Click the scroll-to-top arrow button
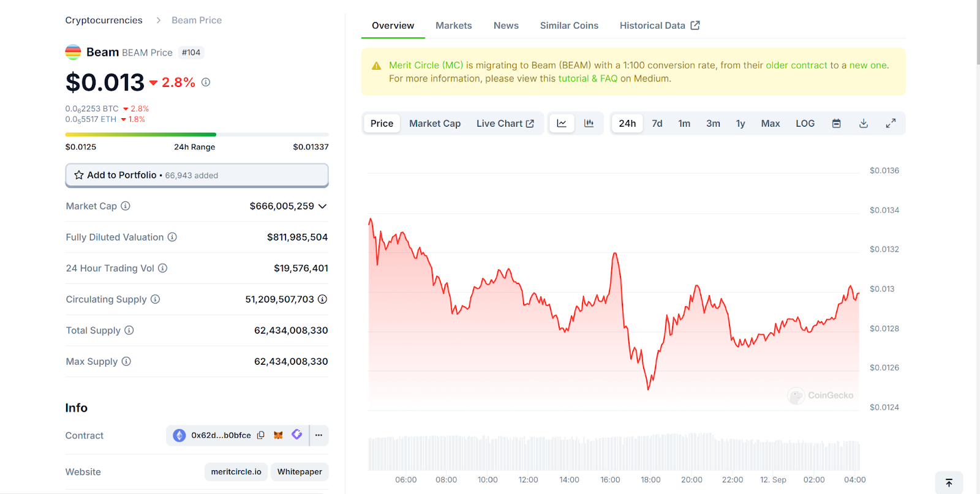Image resolution: width=980 pixels, height=494 pixels. tap(949, 482)
